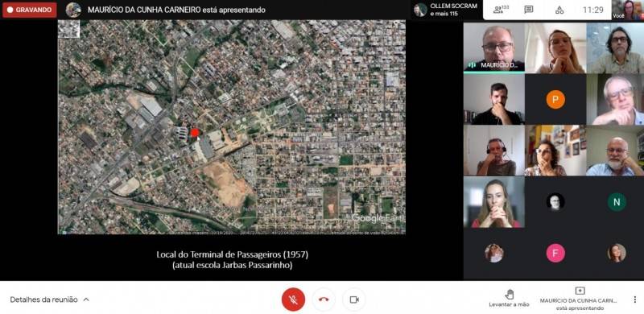This screenshot has width=644, height=314.
Task: Select the tile of the curly-haired woman near picture frames
Action: (x=555, y=151)
